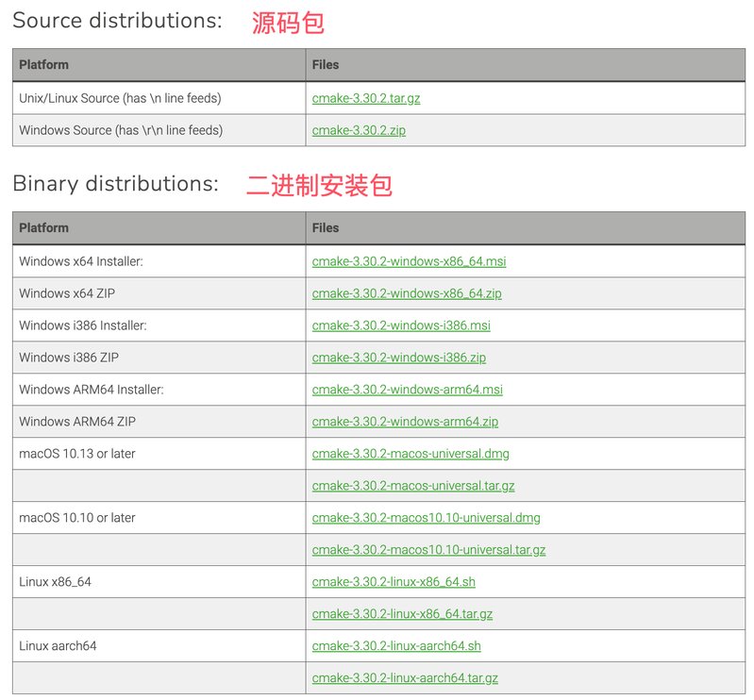Open cmake-3.30.2-windows-i386.zip link
The height and width of the screenshot is (700, 754).
tap(398, 358)
